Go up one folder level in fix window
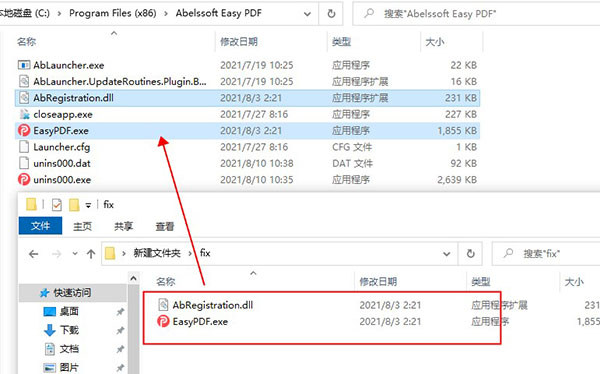Viewport: 600px width, 374px height. tap(91, 254)
